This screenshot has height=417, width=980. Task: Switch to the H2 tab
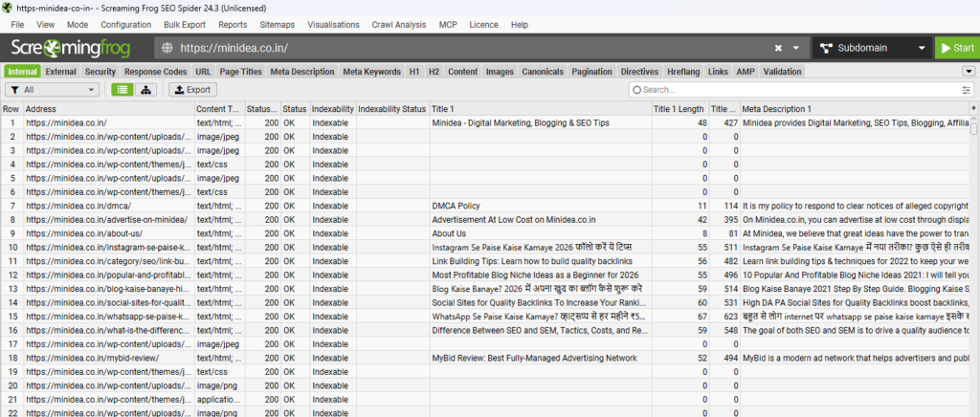[434, 71]
